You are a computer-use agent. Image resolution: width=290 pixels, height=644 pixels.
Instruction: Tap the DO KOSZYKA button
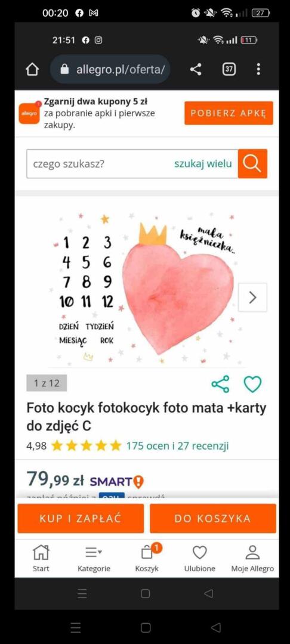coord(213,518)
